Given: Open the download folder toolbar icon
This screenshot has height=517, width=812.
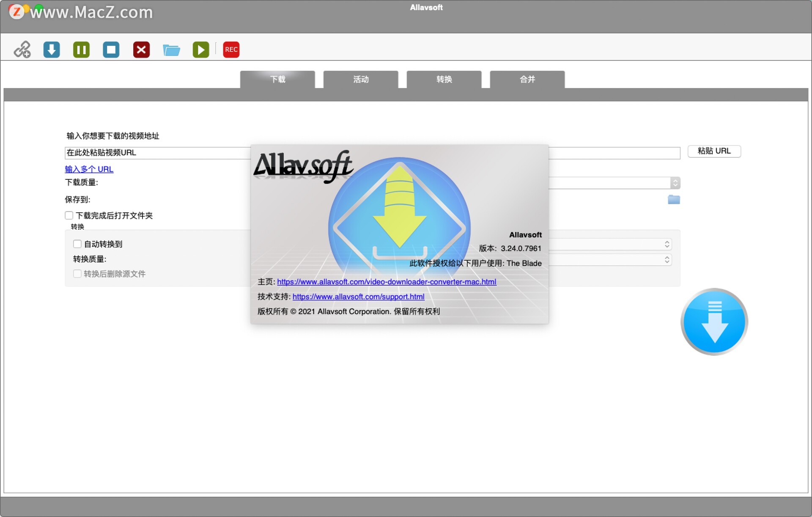Looking at the screenshot, I should 171,50.
